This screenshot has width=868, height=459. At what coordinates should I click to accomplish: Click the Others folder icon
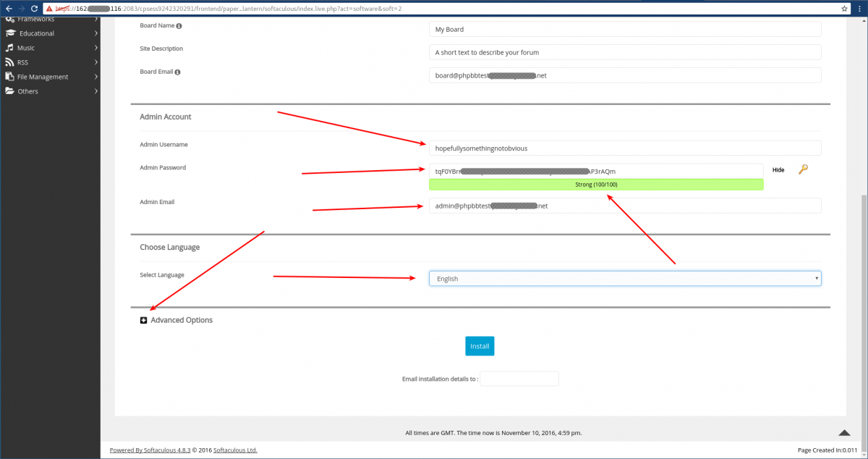tap(10, 91)
